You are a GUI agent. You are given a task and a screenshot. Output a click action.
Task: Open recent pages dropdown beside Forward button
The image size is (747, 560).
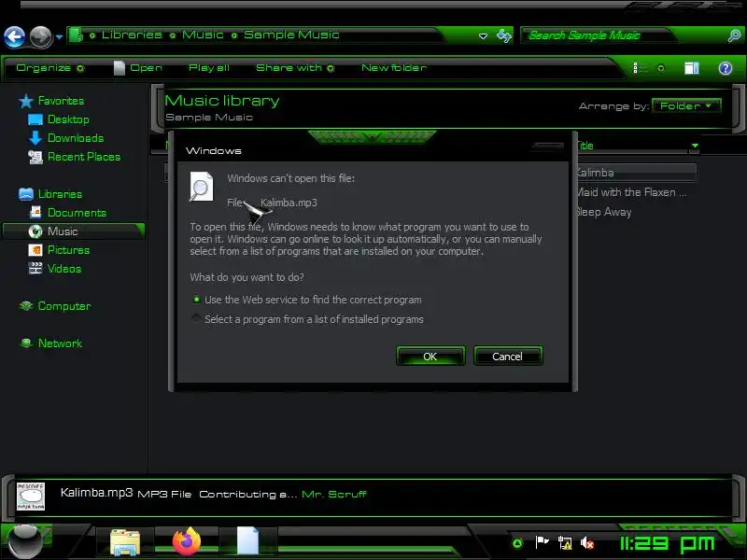tap(59, 37)
